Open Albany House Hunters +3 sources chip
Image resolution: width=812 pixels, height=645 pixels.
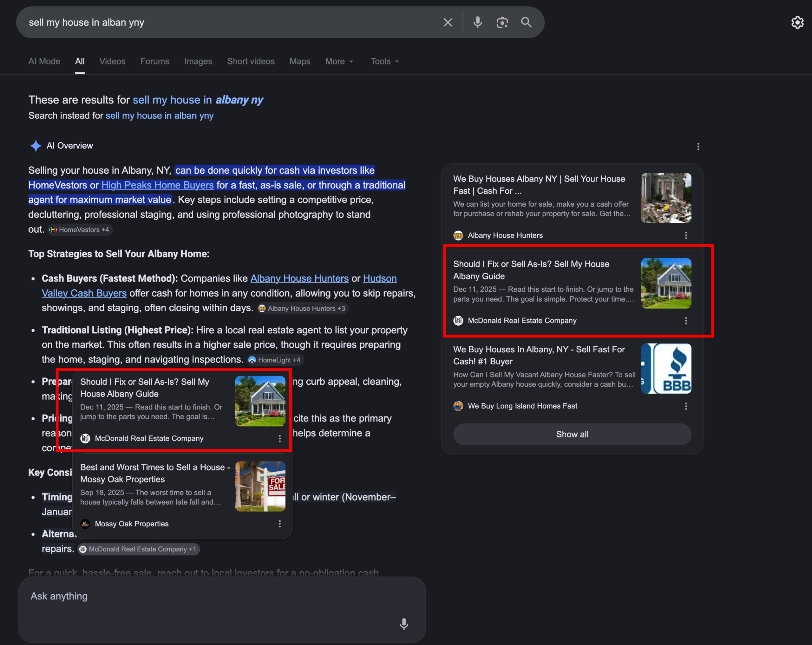point(302,309)
